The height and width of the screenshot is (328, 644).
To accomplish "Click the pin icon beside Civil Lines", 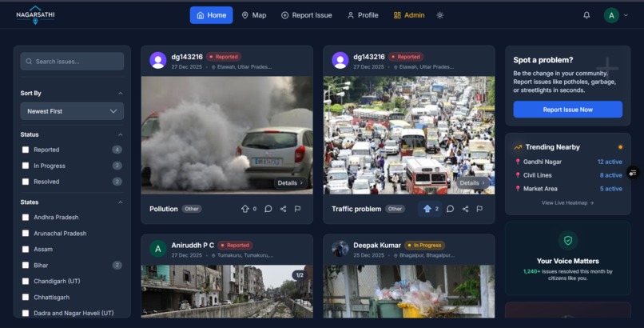I will [x=518, y=175].
